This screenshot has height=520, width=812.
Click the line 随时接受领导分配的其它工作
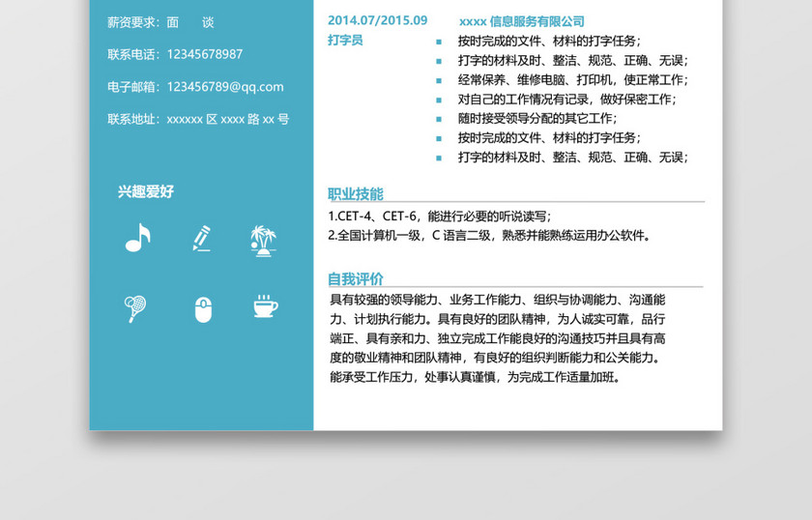(x=537, y=118)
